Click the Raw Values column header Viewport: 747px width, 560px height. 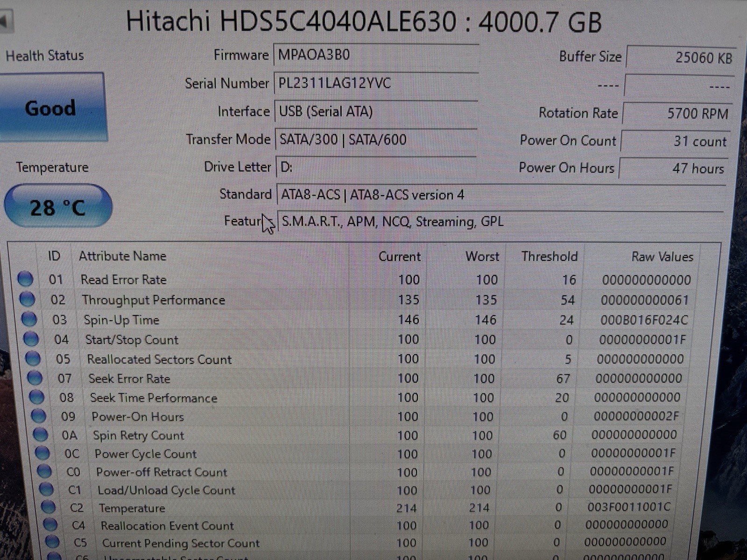click(662, 257)
